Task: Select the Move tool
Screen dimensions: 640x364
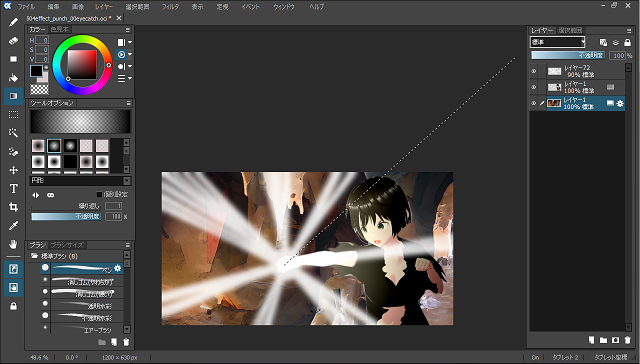Action: [x=13, y=170]
